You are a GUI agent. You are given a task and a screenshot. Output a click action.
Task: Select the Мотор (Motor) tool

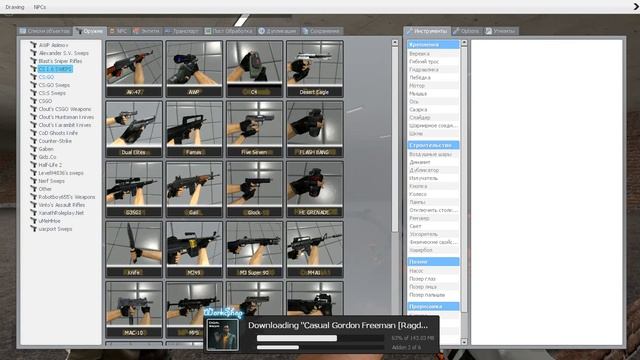[433, 86]
